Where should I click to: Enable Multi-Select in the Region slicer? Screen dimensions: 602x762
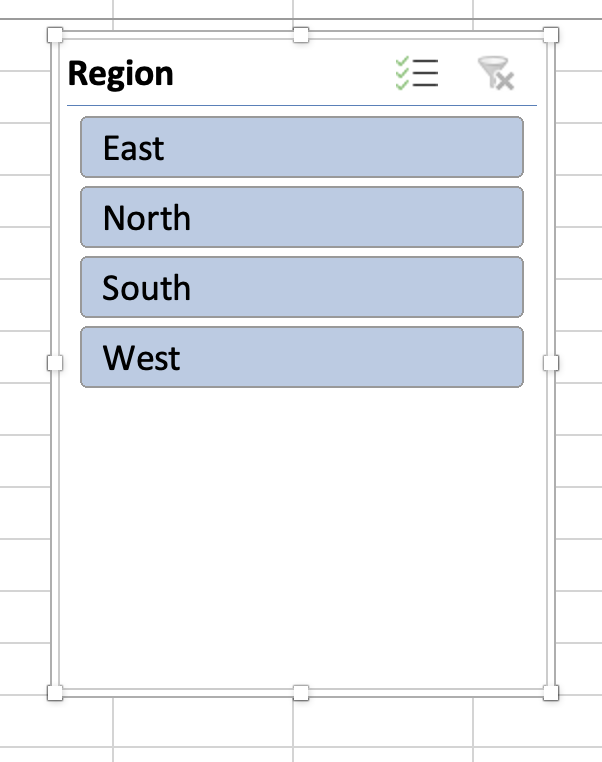(417, 74)
